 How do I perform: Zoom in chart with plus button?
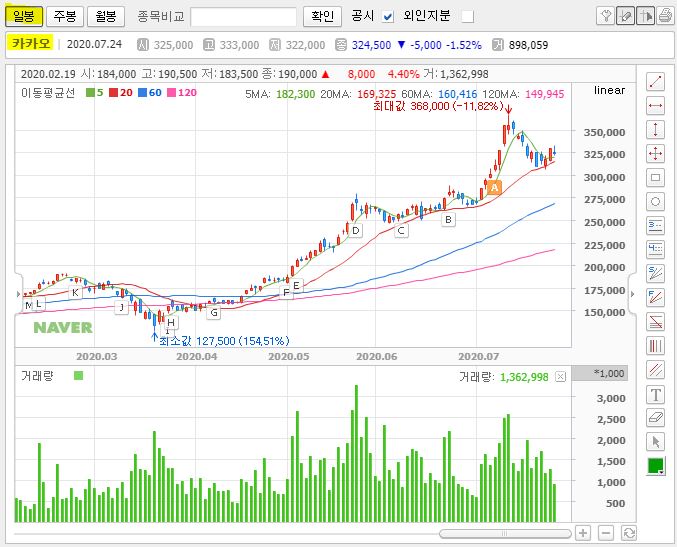[x=583, y=533]
